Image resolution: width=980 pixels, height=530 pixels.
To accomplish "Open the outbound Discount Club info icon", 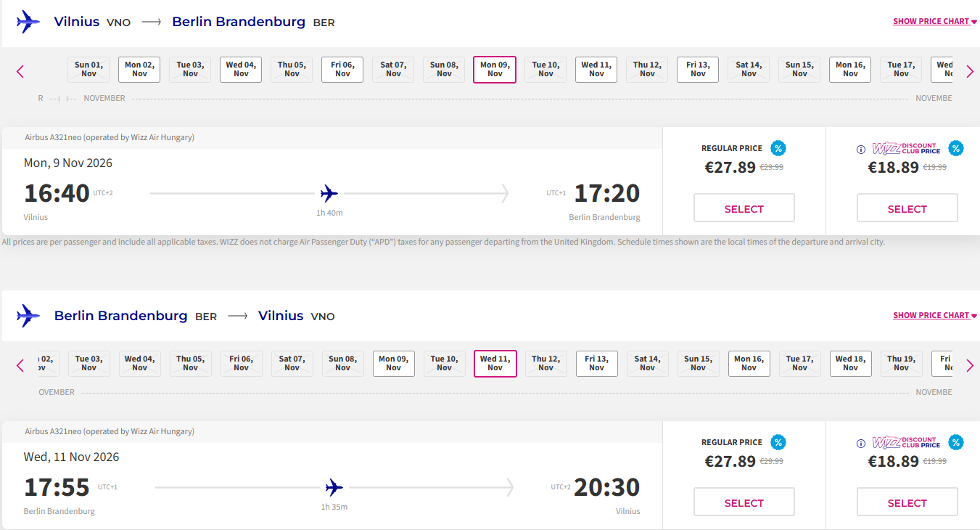I will tap(861, 150).
